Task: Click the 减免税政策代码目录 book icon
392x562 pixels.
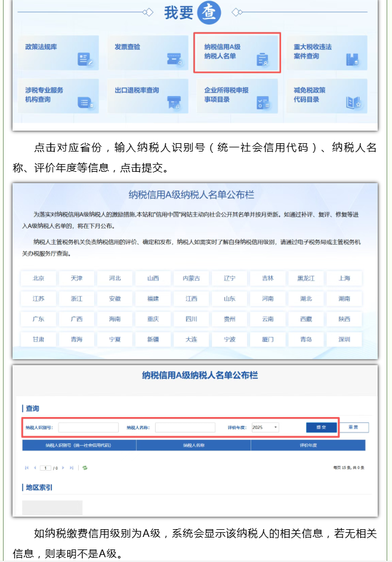Action: (x=353, y=103)
